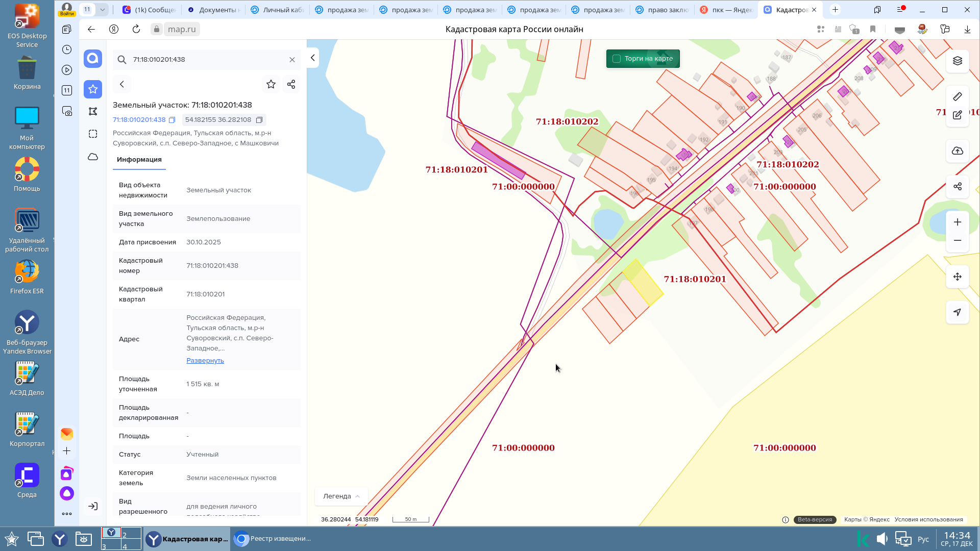Share the parcel info card
The image size is (980, 551).
pos(291,84)
